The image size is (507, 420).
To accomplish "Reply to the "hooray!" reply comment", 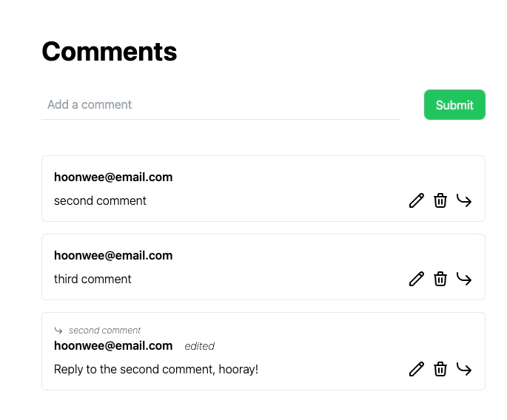I will coord(464,369).
